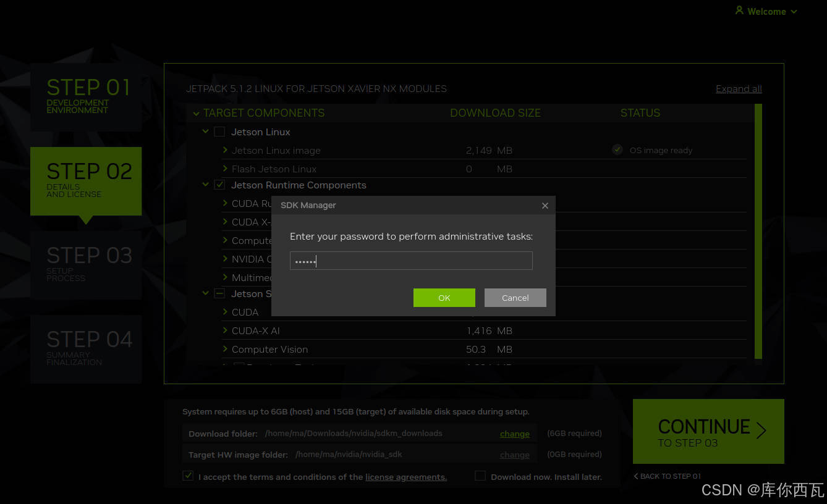Change the Target HW image folder

[514, 455]
